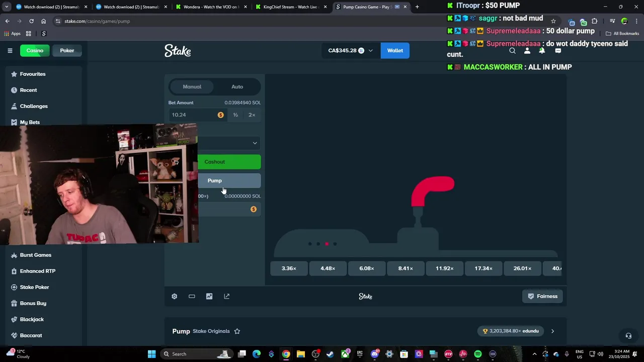Double the bet amount with 2×
The height and width of the screenshot is (362, 644).
click(252, 115)
